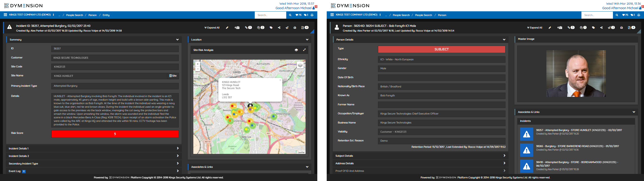This screenshot has height=181, width=644.
Task: Open hamburger menu in Incident window
Action: tap(5, 15)
